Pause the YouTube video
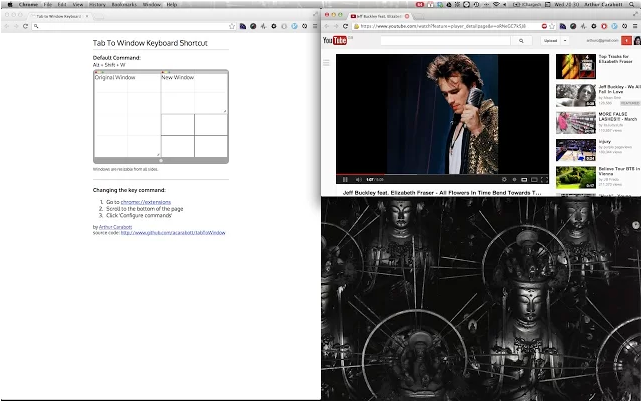Screen dimensions: 641x401 tap(345, 179)
